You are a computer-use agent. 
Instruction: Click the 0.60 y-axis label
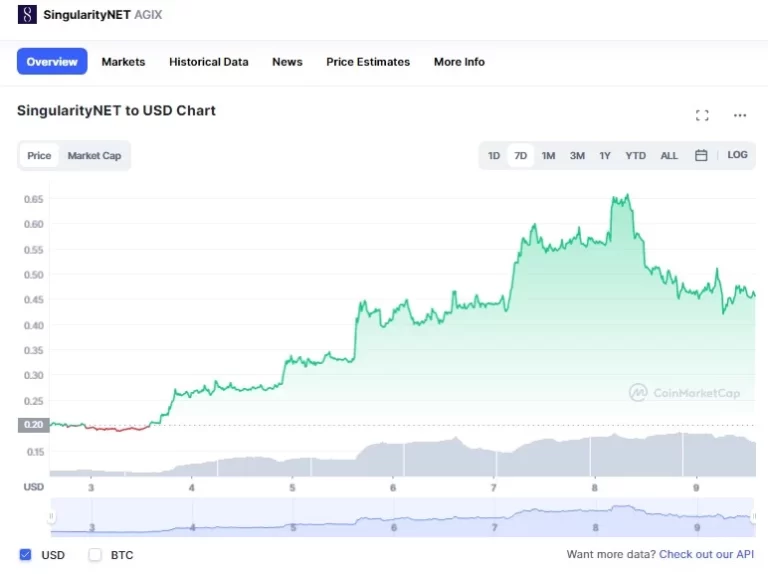[34, 224]
